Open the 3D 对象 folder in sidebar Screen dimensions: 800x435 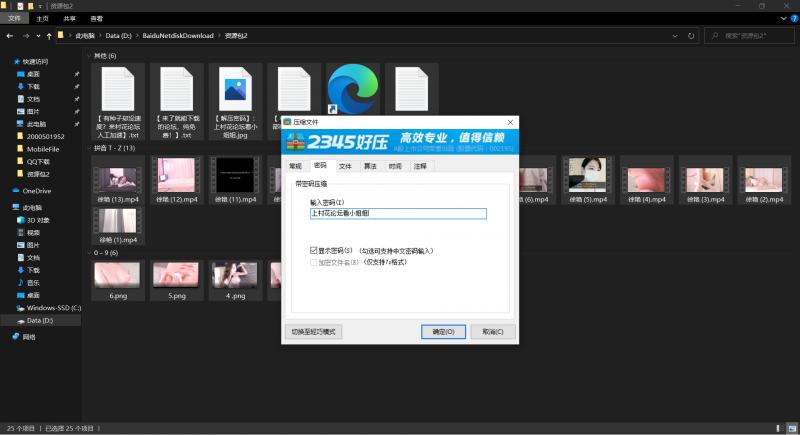38,219
